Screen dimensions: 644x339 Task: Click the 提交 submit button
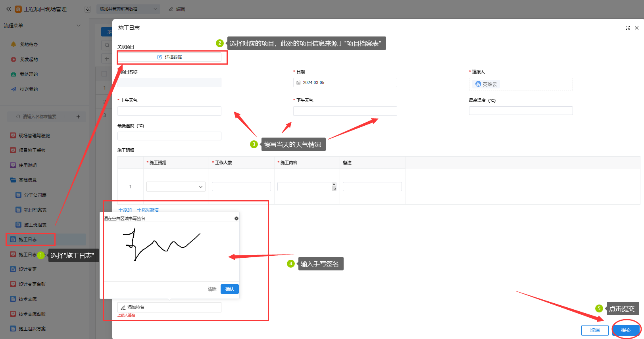pyautogui.click(x=625, y=330)
